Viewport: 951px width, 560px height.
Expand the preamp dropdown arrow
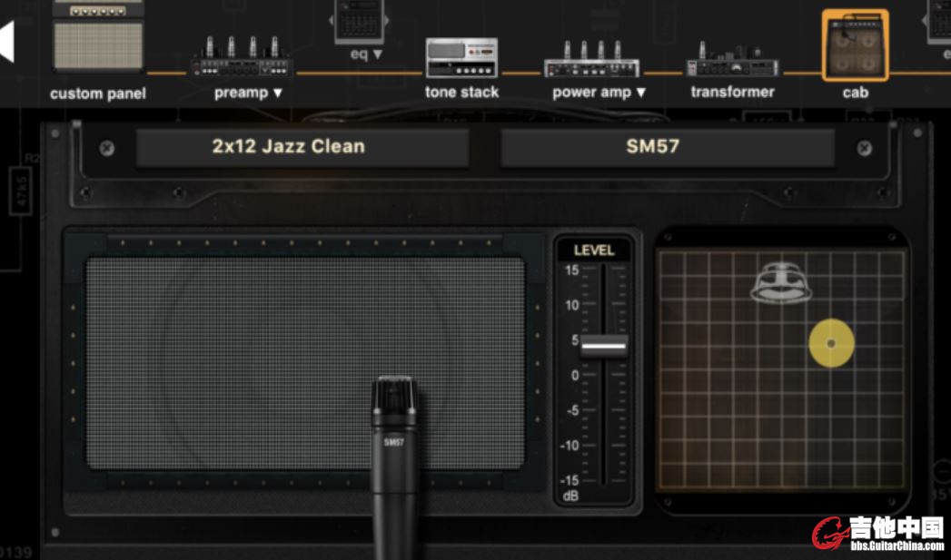(x=278, y=93)
